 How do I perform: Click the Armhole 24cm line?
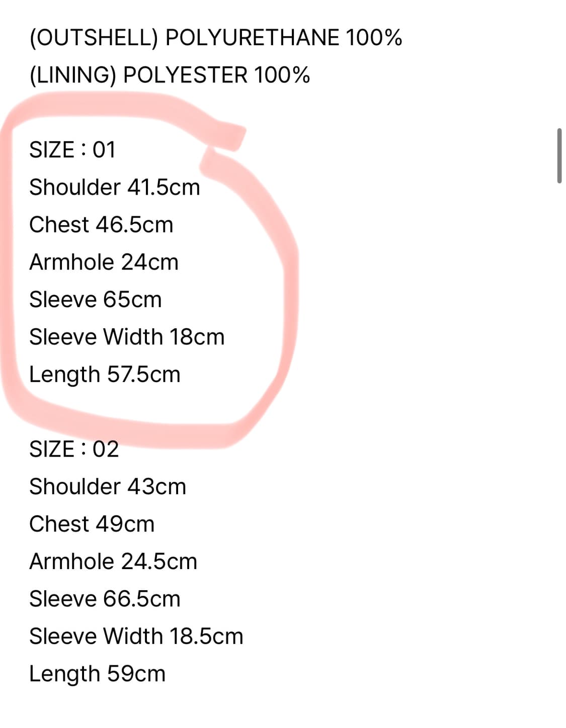pyautogui.click(x=104, y=262)
